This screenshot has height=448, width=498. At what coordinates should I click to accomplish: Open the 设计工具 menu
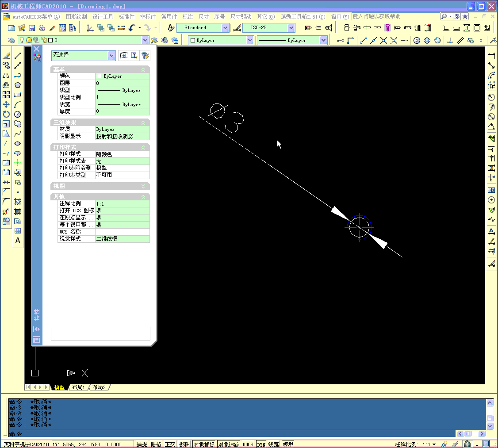point(103,16)
